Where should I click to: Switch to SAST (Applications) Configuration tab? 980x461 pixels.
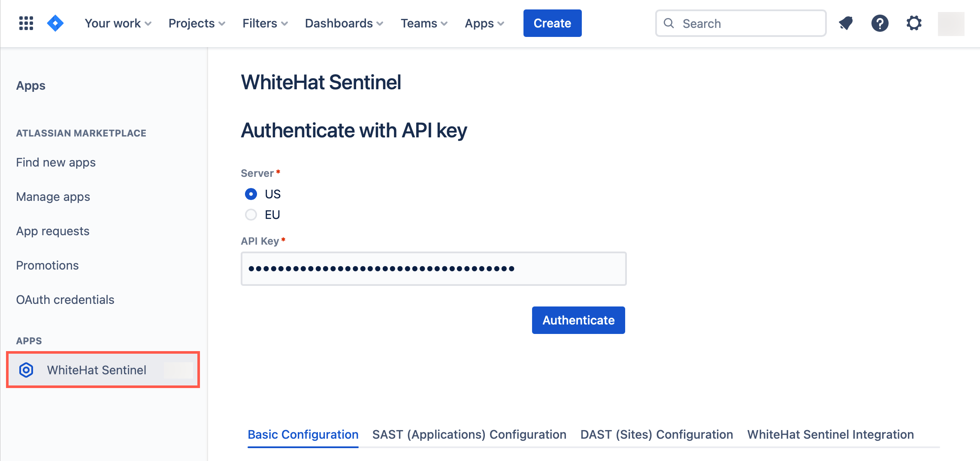tap(469, 434)
